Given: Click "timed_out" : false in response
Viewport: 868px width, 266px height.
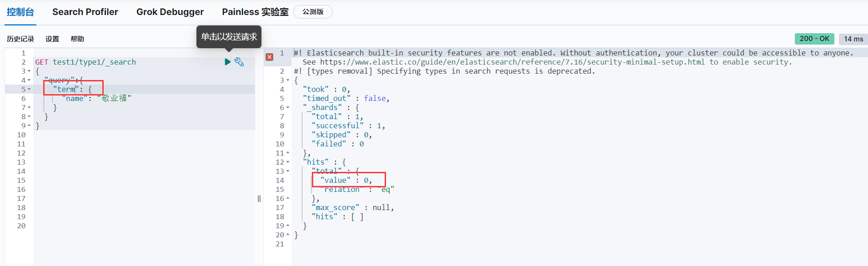Looking at the screenshot, I should 346,98.
